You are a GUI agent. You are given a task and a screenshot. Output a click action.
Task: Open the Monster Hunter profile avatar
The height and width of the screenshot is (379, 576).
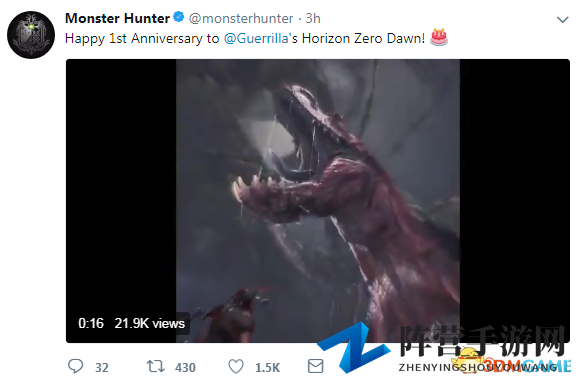pyautogui.click(x=31, y=35)
